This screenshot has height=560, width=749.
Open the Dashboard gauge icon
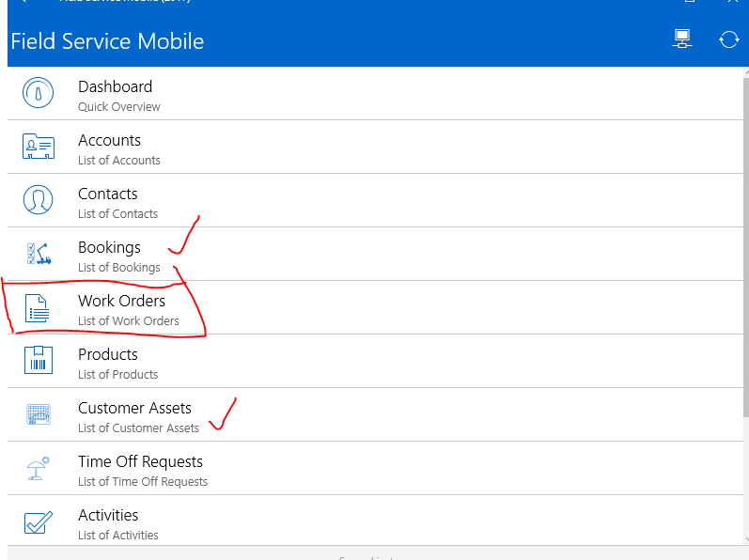click(x=38, y=93)
